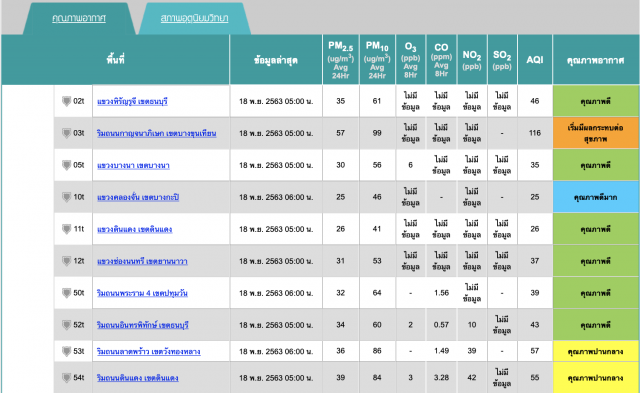640x393 pixels.
Task: Open the ริมถนนดินแดง เขตดินแดง link in row 54t
Action: [138, 378]
